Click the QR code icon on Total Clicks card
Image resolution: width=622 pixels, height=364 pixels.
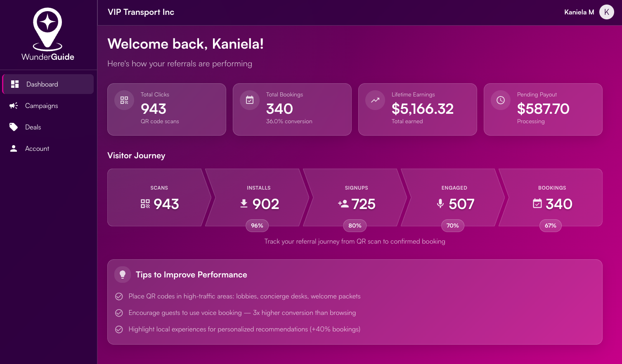coord(124,100)
